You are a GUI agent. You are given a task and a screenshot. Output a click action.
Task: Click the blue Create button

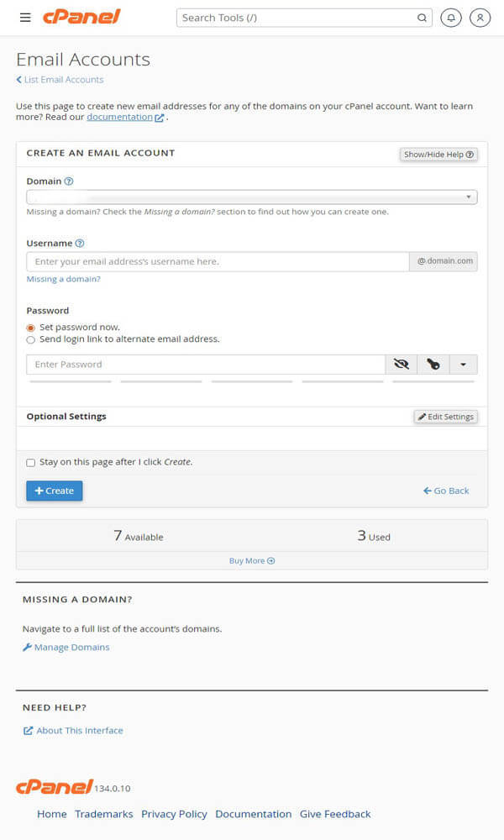coord(54,491)
